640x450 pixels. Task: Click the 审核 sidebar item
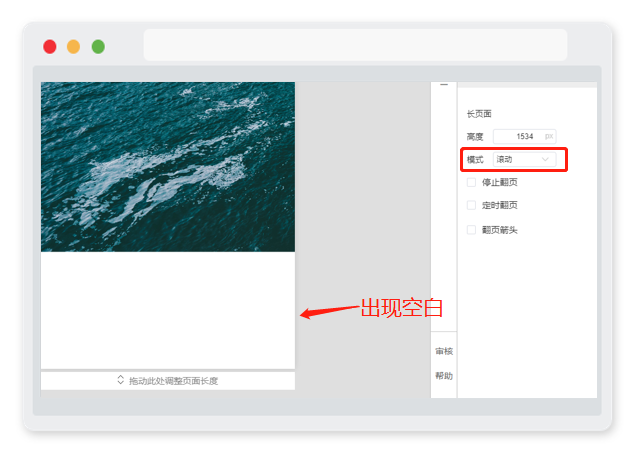[444, 351]
